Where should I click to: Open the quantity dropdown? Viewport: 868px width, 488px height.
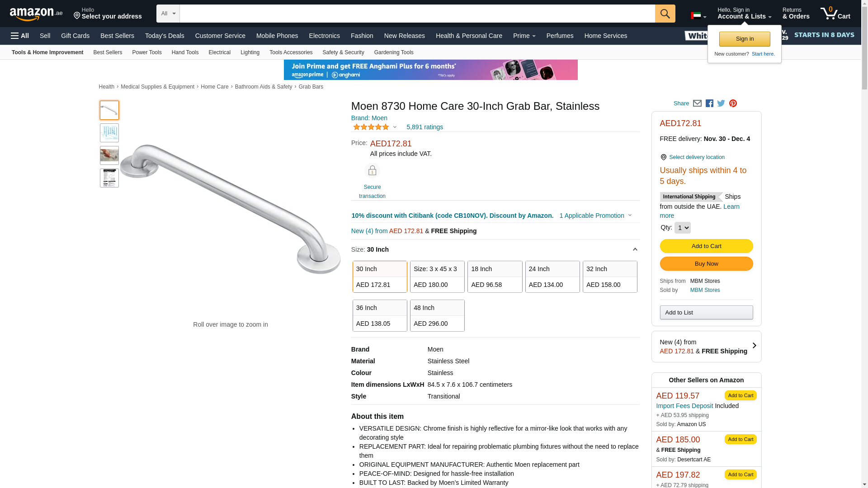[682, 228]
